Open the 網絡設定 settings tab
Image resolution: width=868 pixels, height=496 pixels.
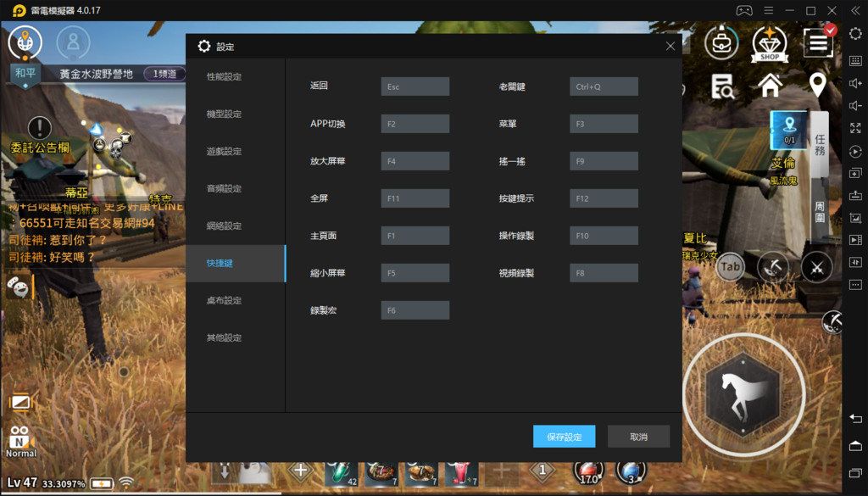point(224,226)
